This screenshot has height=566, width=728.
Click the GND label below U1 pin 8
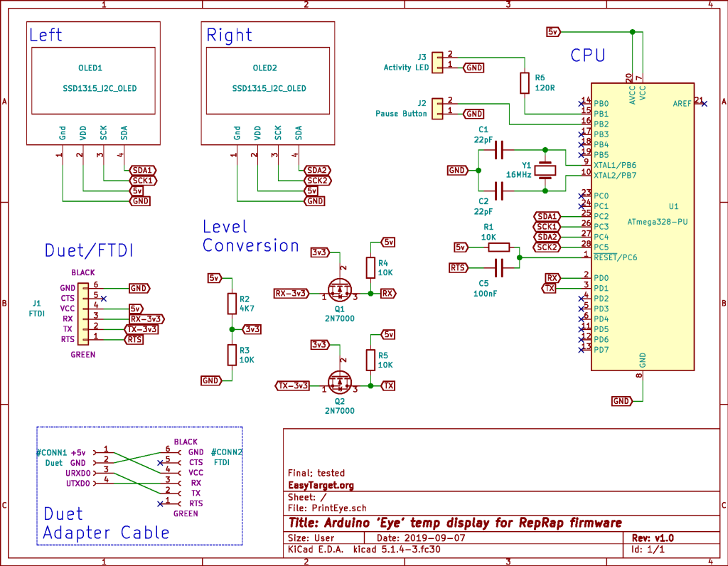pyautogui.click(x=621, y=401)
